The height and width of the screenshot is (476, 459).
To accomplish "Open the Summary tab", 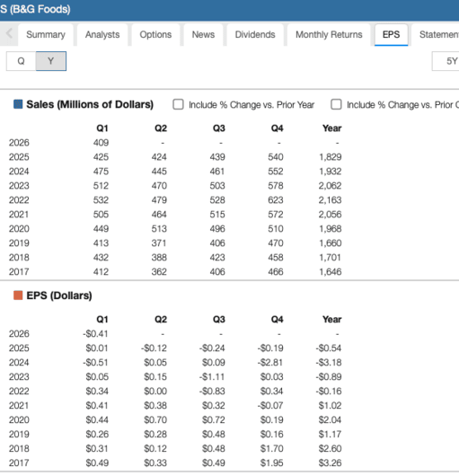I will 46,35.
